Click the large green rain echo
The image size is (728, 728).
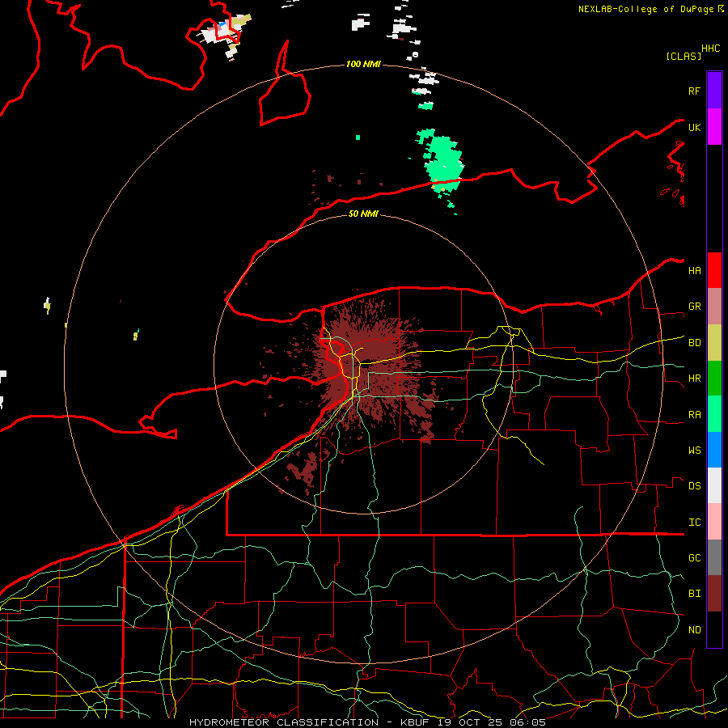[442, 163]
